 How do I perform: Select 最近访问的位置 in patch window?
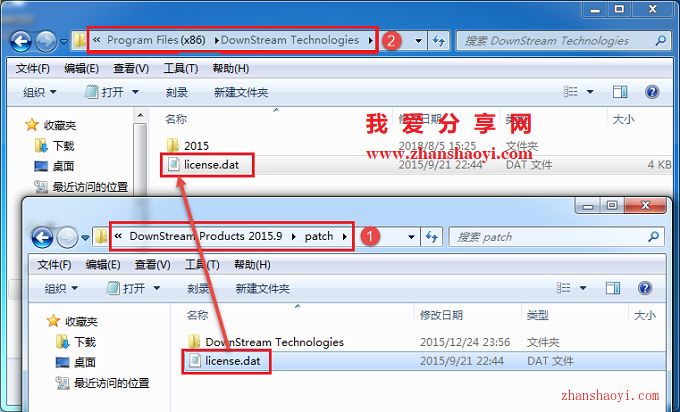(103, 383)
